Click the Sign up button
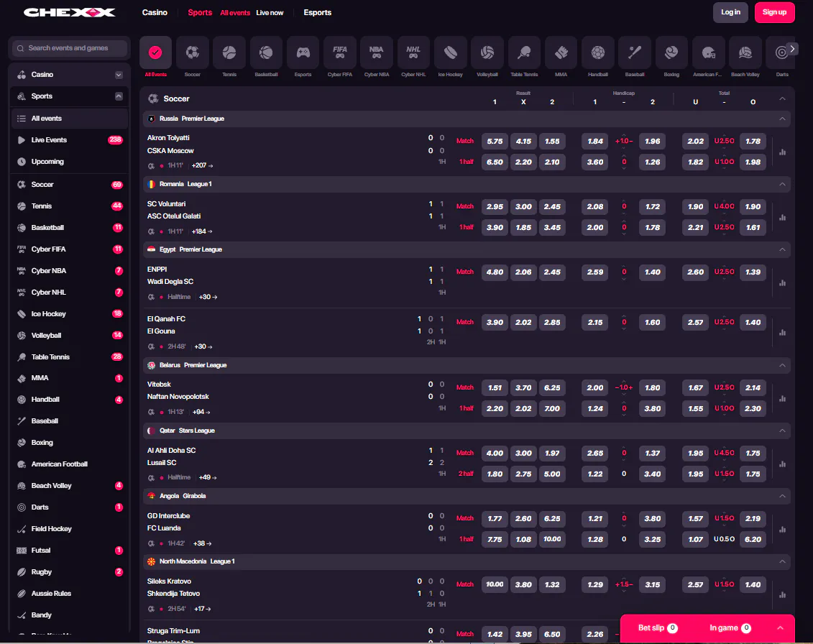This screenshot has height=644, width=813. point(775,12)
